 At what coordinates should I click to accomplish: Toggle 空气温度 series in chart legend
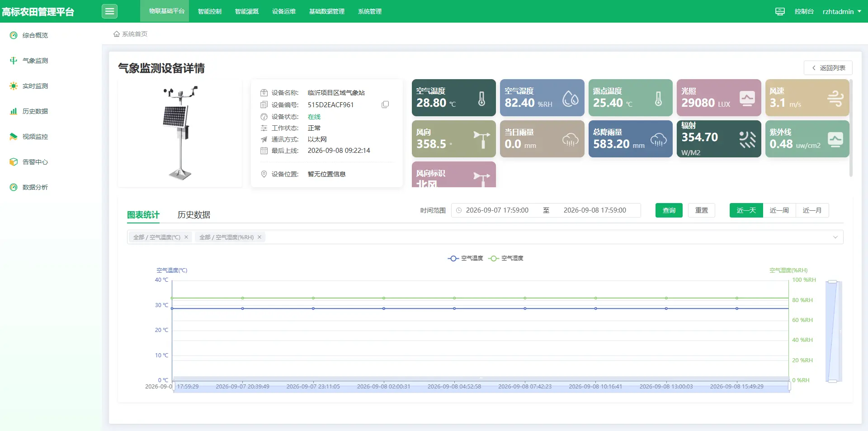466,258
